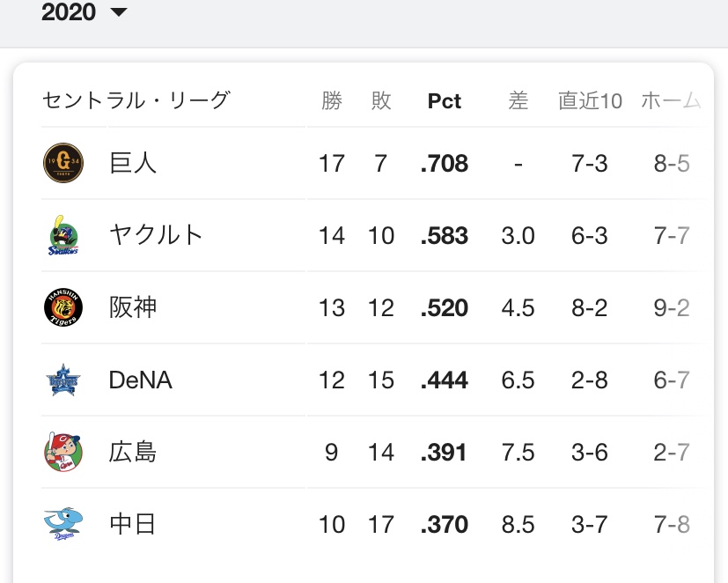Click the 勝 wins column header

coord(332,100)
